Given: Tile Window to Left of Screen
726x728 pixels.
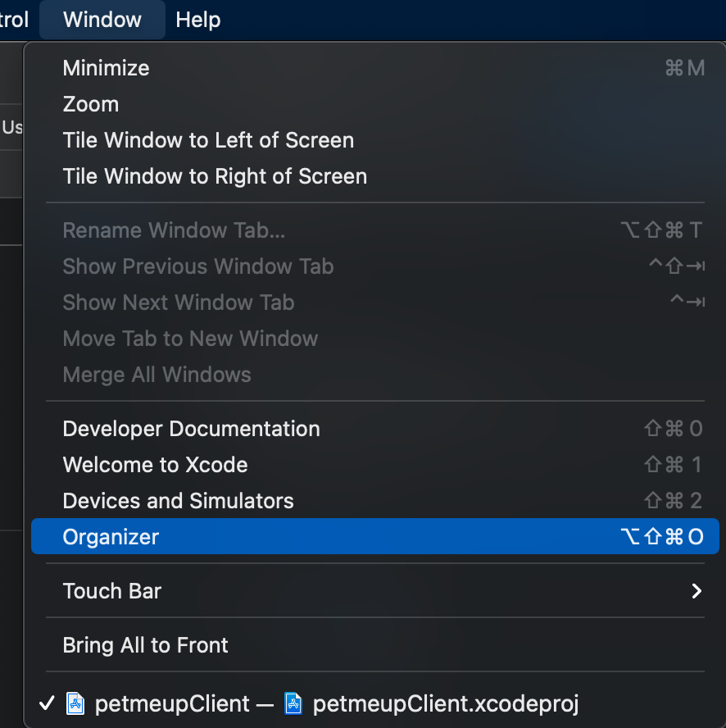Looking at the screenshot, I should click(375, 140).
